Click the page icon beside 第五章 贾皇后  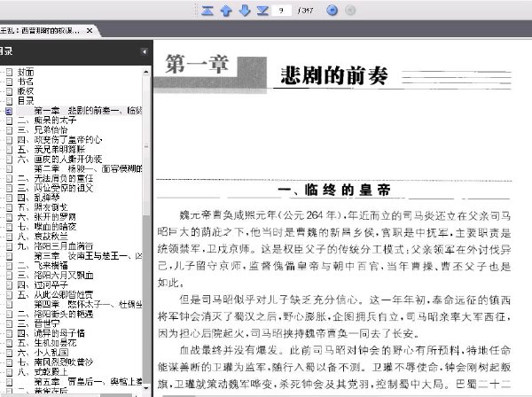pos(9,382)
